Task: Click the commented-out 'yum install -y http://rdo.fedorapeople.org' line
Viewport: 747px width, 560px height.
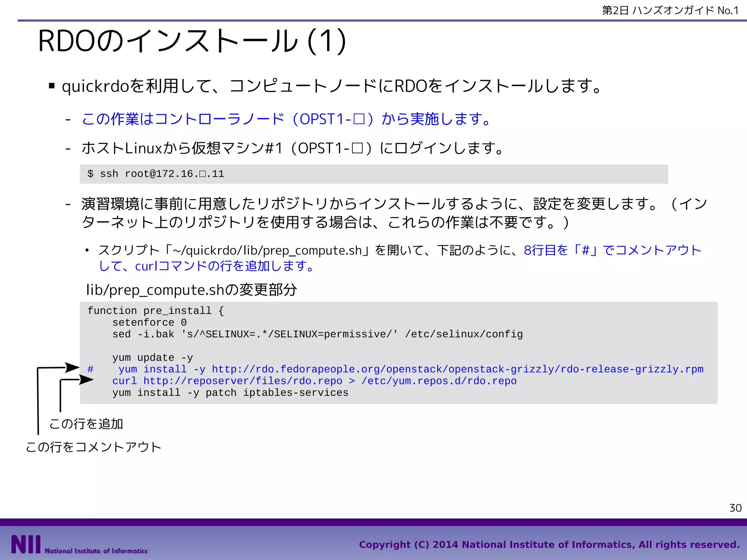Action: tap(395, 369)
